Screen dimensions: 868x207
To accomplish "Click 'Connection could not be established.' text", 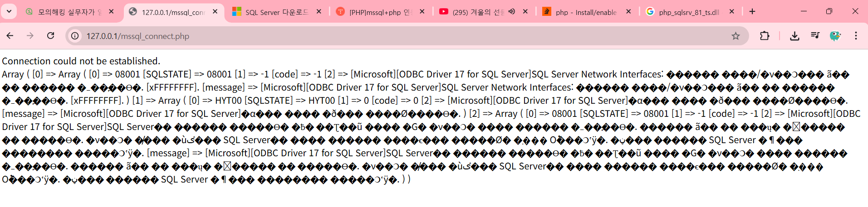I will [x=81, y=61].
